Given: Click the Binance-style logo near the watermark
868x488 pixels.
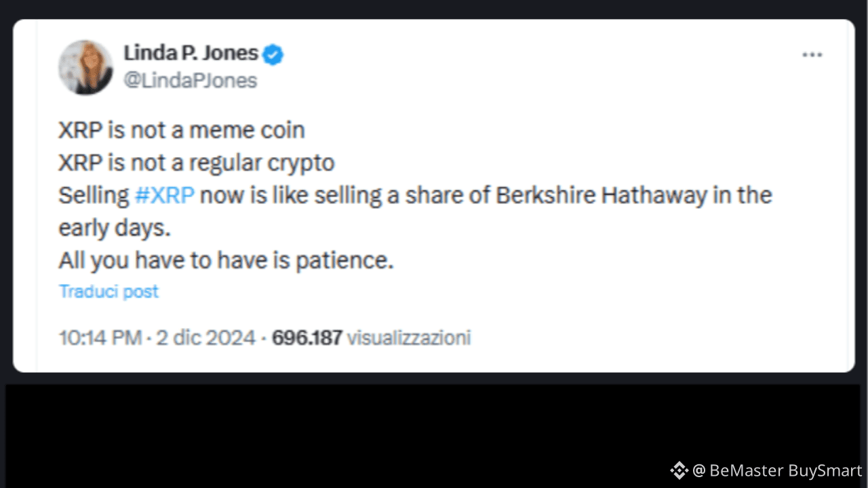Looking at the screenshot, I should click(x=678, y=470).
